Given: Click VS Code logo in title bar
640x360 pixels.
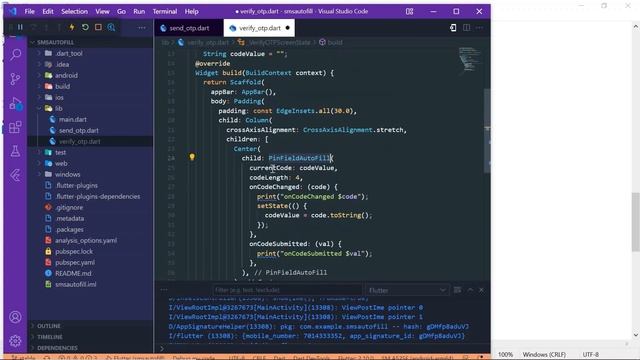Looking at the screenshot, I should (x=13, y=11).
